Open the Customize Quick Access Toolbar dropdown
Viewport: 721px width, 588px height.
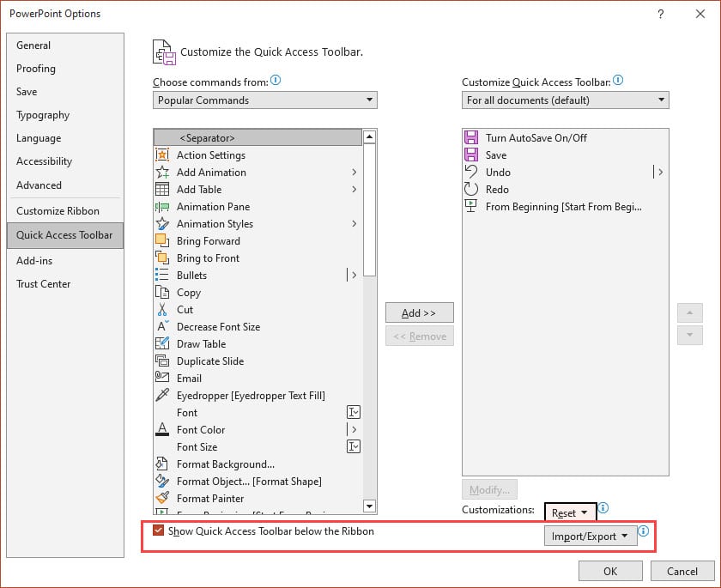(565, 100)
